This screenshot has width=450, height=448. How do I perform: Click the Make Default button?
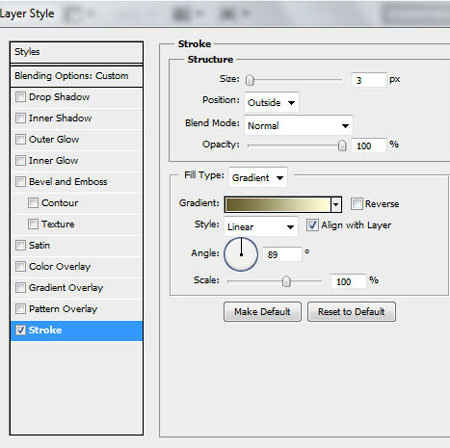(x=262, y=312)
